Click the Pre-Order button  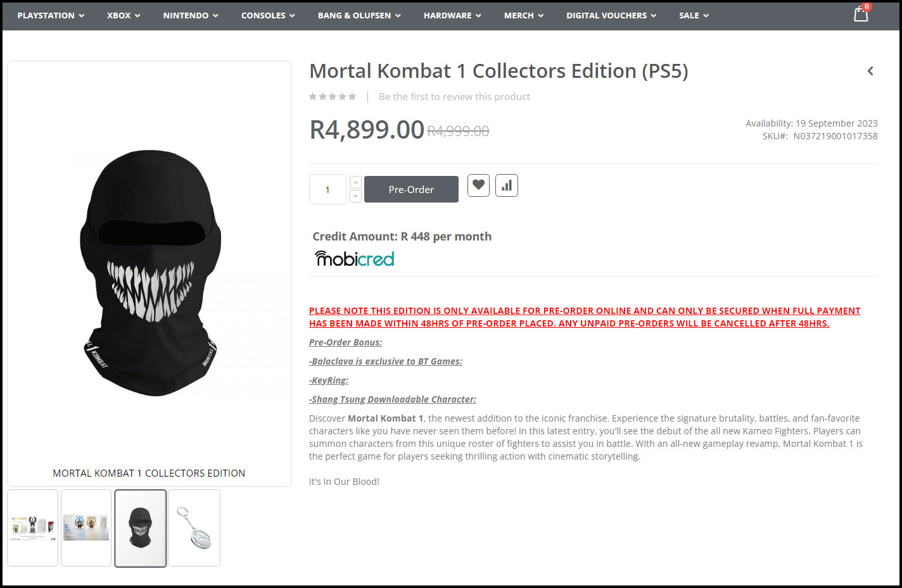pos(410,189)
